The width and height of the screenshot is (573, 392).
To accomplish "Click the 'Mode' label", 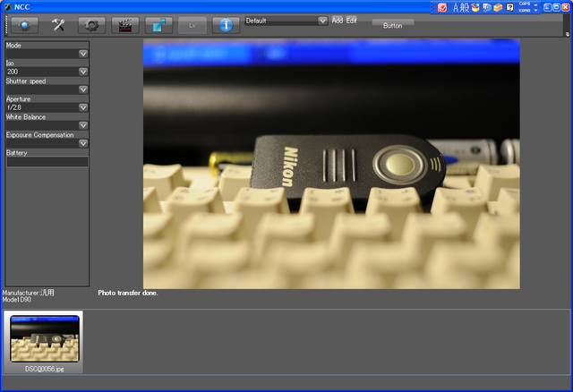I will click(x=13, y=46).
